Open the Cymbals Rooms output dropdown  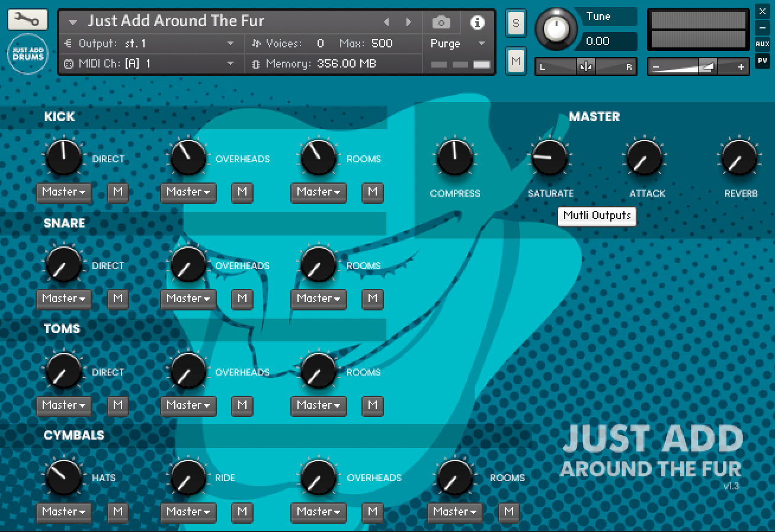[454, 512]
